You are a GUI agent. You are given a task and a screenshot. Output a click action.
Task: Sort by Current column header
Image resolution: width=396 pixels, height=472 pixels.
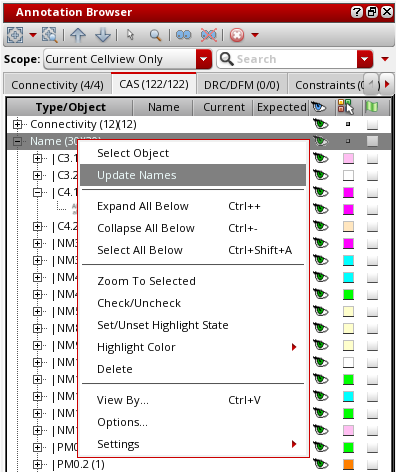coord(224,107)
